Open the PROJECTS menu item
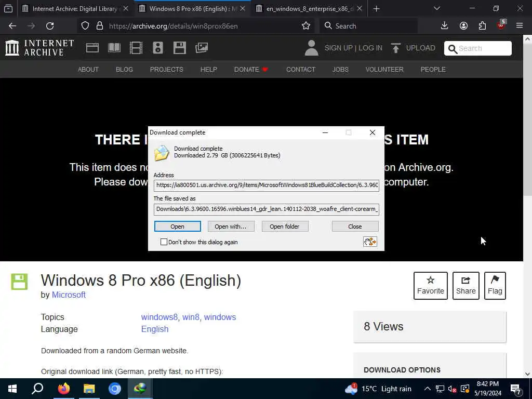Screen dimensions: 532x399 (x=167, y=70)
